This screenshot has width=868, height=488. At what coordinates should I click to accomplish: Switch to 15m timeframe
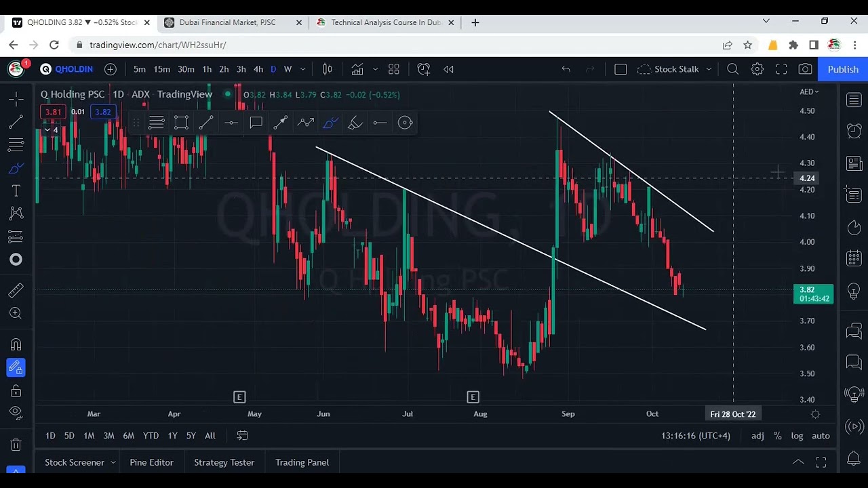[x=161, y=69]
